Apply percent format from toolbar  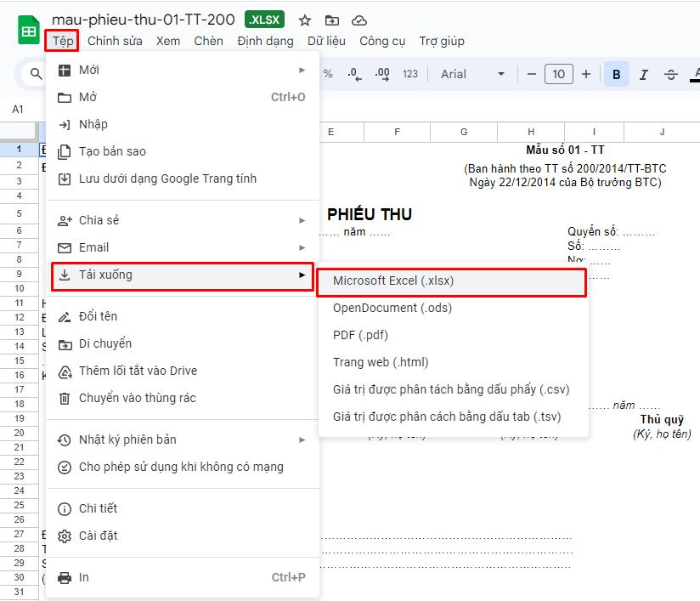point(327,74)
